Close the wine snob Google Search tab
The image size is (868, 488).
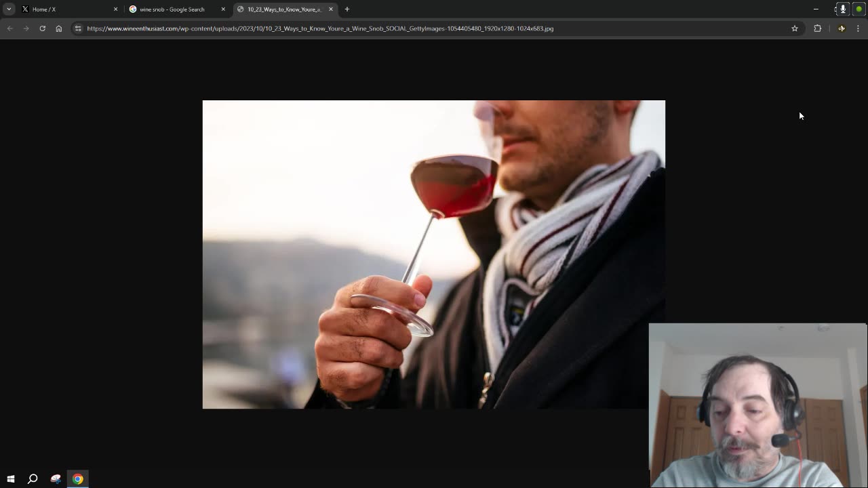[x=223, y=9]
